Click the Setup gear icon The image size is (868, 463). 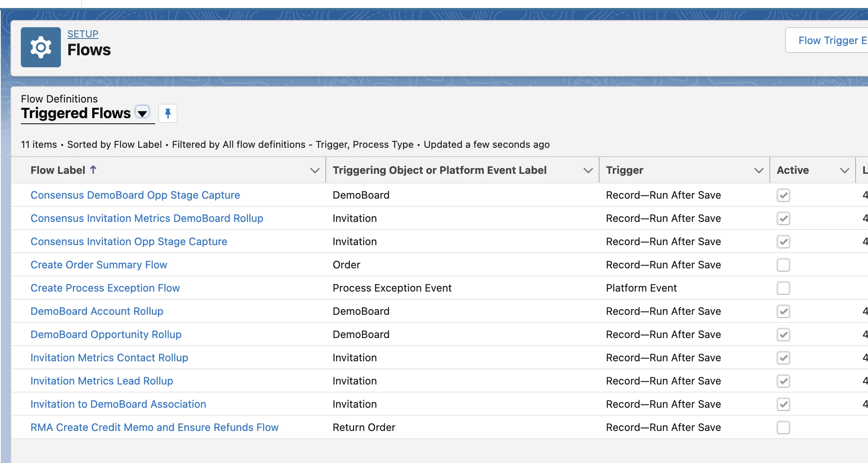click(x=40, y=47)
